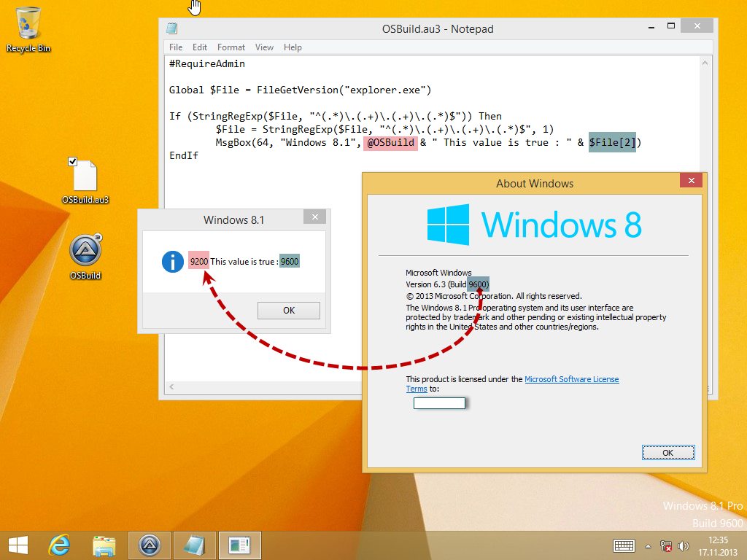The width and height of the screenshot is (747, 560).
Task: Open the Start button on the taskbar
Action: [18, 545]
